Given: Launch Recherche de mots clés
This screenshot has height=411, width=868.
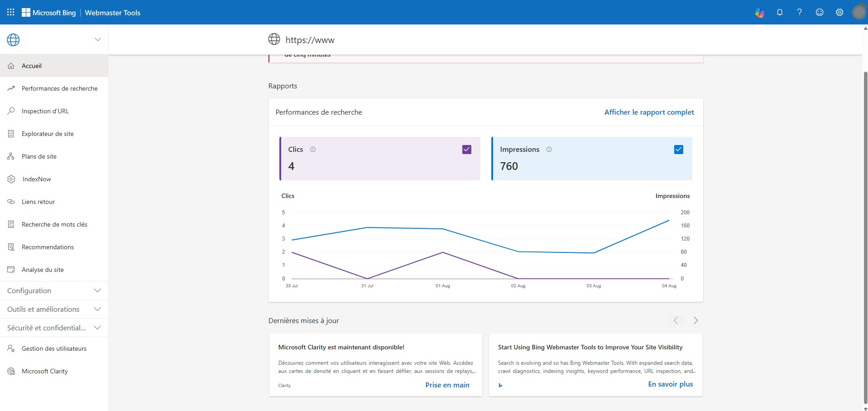Looking at the screenshot, I should (54, 224).
